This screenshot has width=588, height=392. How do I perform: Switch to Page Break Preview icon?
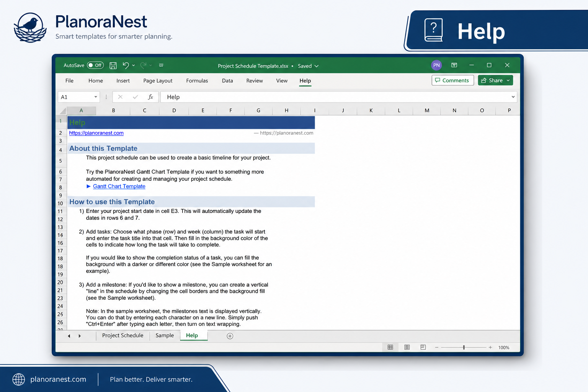click(423, 347)
